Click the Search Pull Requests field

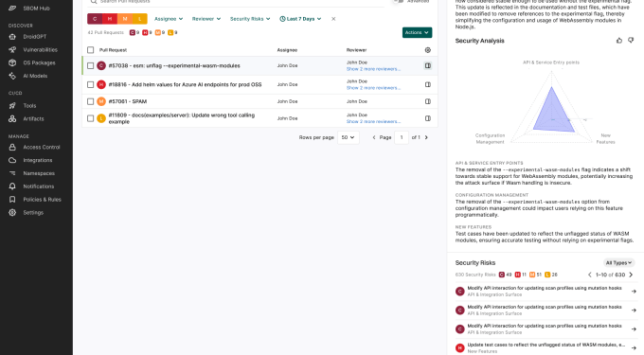tap(236, 2)
